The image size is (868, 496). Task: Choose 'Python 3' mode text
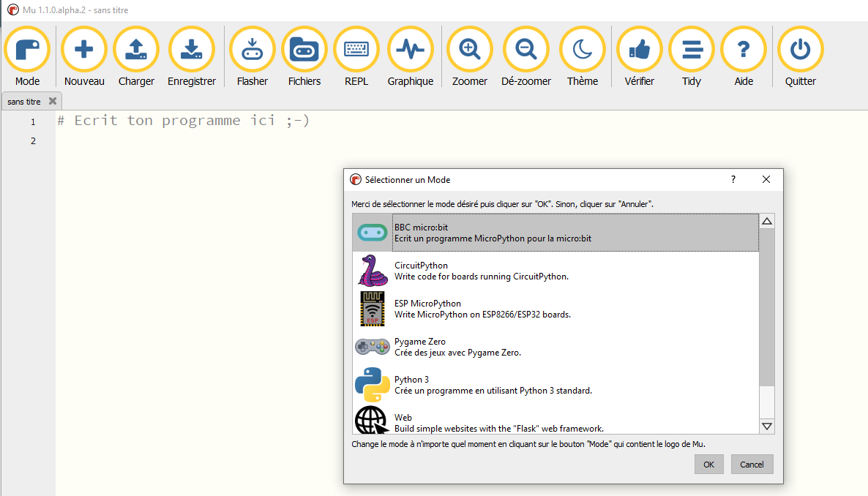click(x=411, y=379)
